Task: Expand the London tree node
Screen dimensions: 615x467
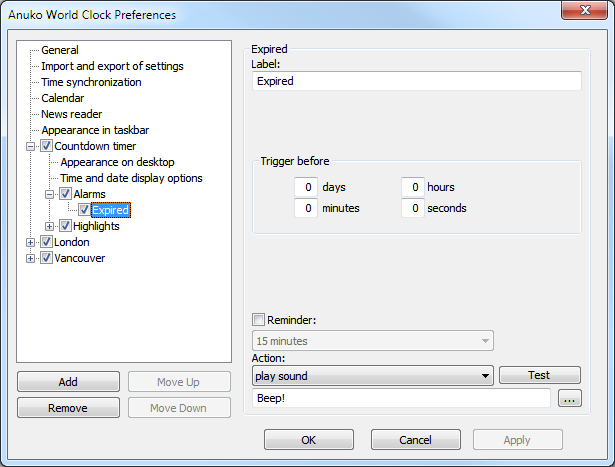Action: click(x=31, y=242)
